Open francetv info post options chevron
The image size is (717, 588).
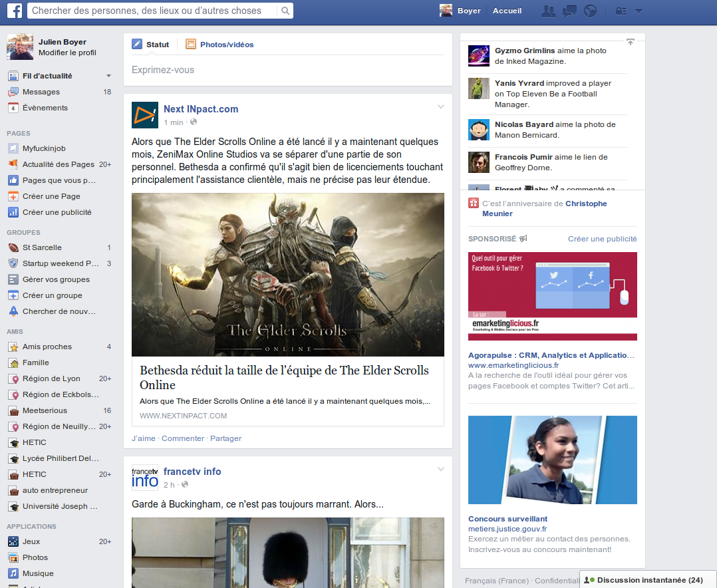(441, 469)
